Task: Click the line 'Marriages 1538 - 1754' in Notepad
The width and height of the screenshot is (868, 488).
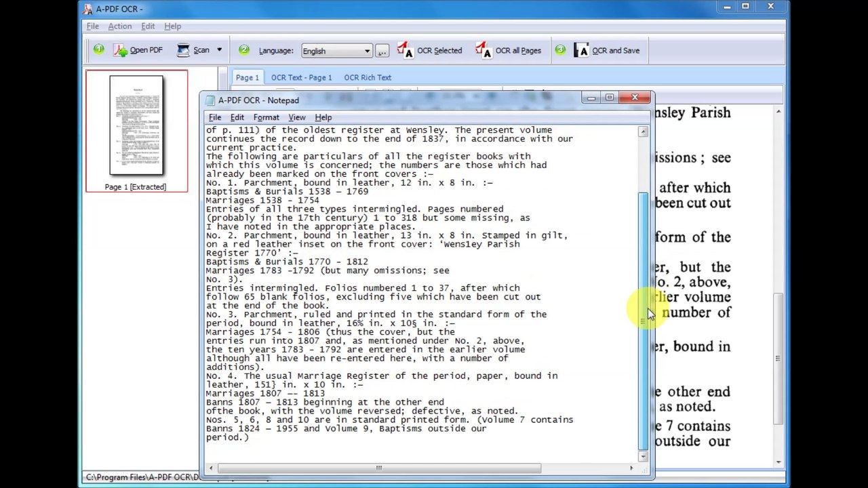Action: point(262,201)
